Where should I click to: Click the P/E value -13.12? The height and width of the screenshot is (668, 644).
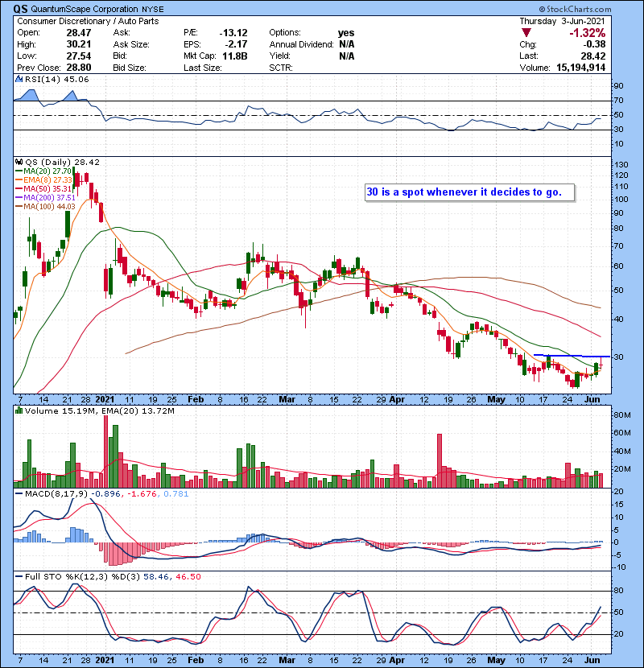pyautogui.click(x=233, y=33)
